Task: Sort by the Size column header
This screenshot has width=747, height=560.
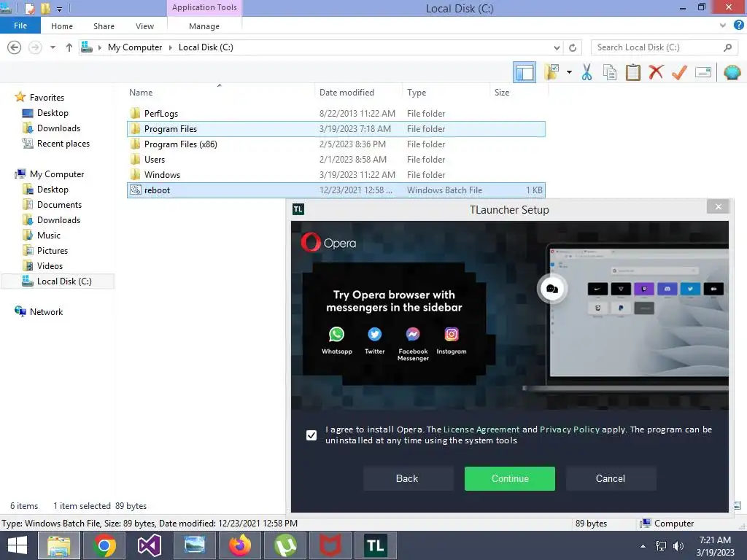Action: pyautogui.click(x=519, y=93)
